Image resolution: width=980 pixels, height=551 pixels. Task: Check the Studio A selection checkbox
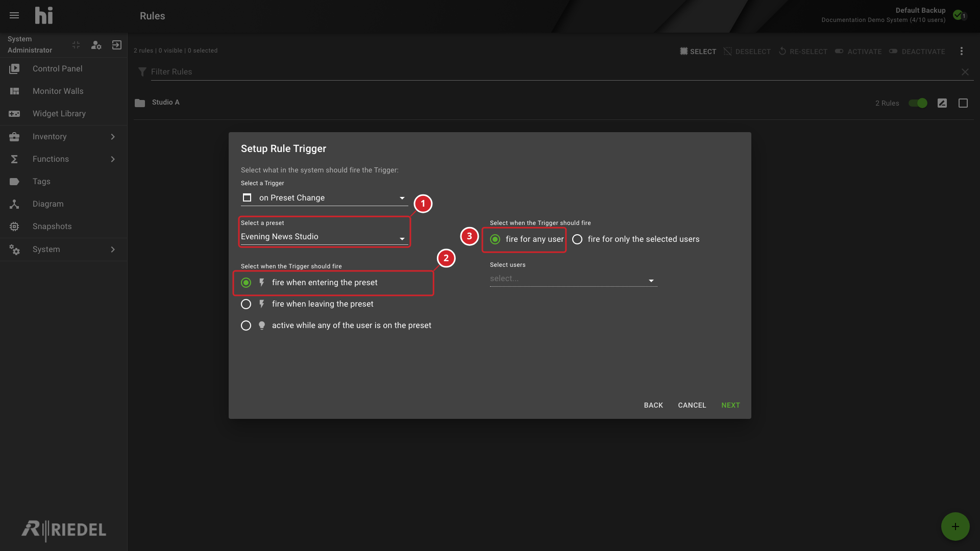(963, 103)
